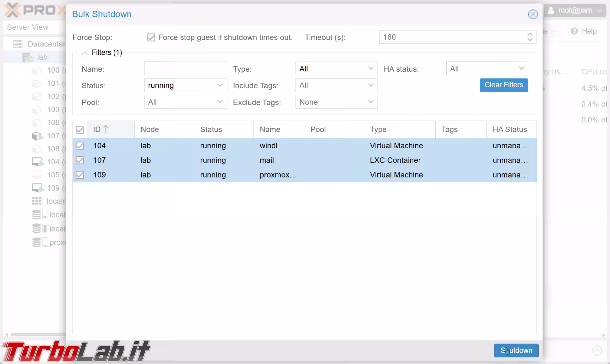Image resolution: width=610 pixels, height=364 pixels.
Task: Toggle the select-all header checkbox
Action: [80, 129]
